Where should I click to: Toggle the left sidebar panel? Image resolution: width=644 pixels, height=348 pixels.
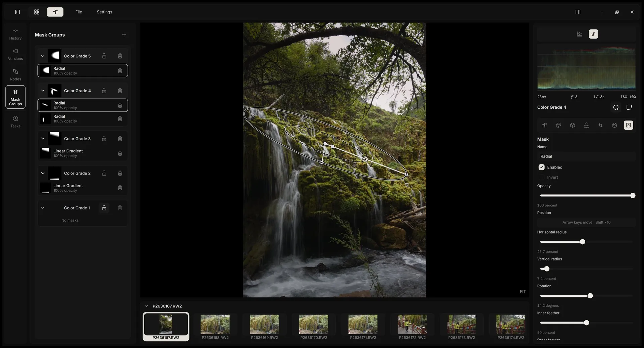click(17, 12)
